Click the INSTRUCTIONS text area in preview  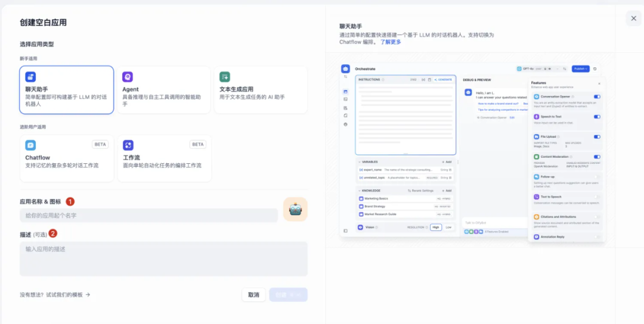[x=405, y=118]
